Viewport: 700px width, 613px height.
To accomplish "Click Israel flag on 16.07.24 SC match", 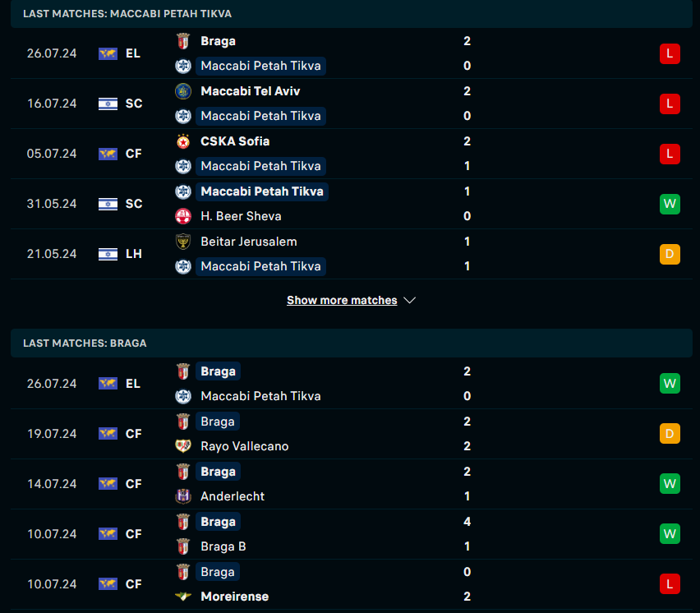I will [108, 104].
